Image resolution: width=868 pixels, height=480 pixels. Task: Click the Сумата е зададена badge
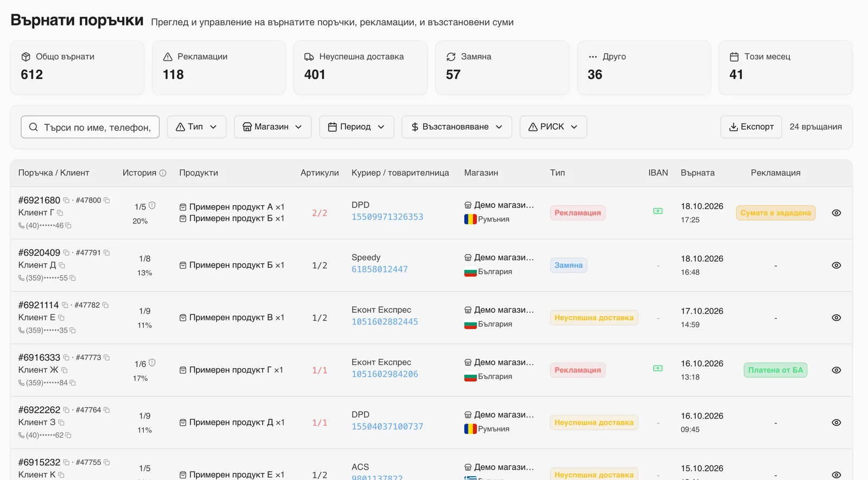tap(776, 213)
